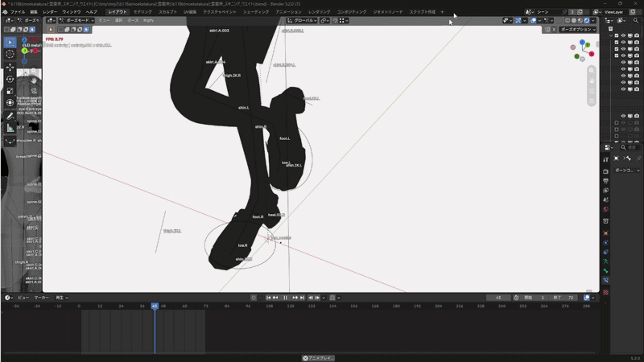Screen dimensions: 644x362
Task: Switch to the モデリング workspace tab
Action: 142,12
